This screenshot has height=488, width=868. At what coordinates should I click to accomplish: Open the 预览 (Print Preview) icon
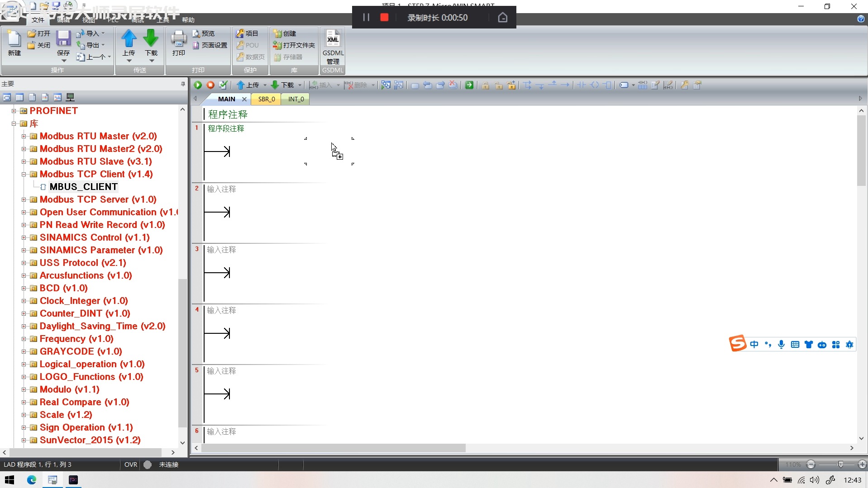[204, 33]
